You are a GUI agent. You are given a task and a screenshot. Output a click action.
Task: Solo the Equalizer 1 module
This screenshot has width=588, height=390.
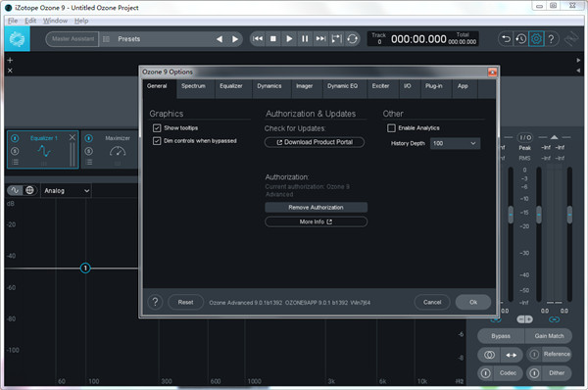tap(15, 151)
